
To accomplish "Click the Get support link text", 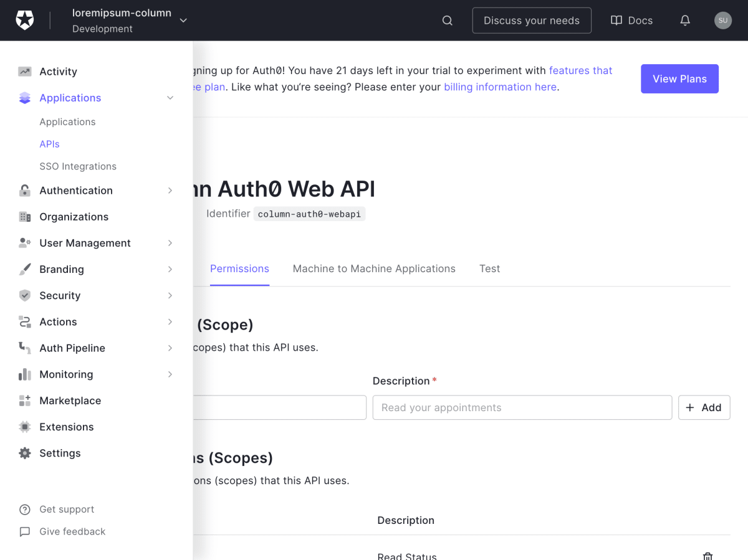I will pos(67,510).
